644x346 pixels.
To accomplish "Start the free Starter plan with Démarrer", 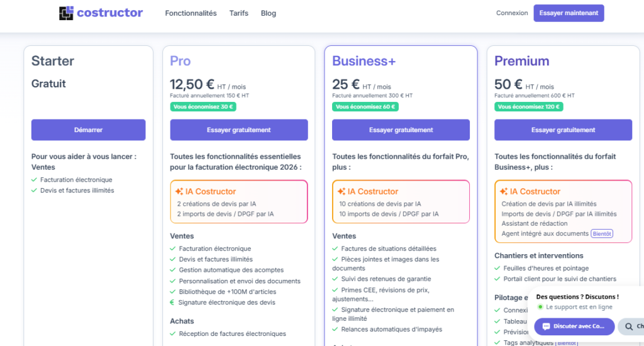I will pyautogui.click(x=88, y=130).
